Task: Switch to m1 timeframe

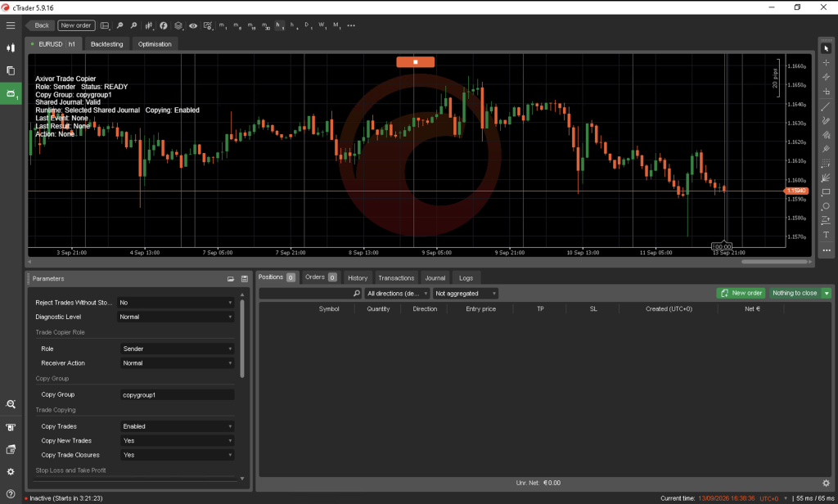Action: click(x=223, y=25)
